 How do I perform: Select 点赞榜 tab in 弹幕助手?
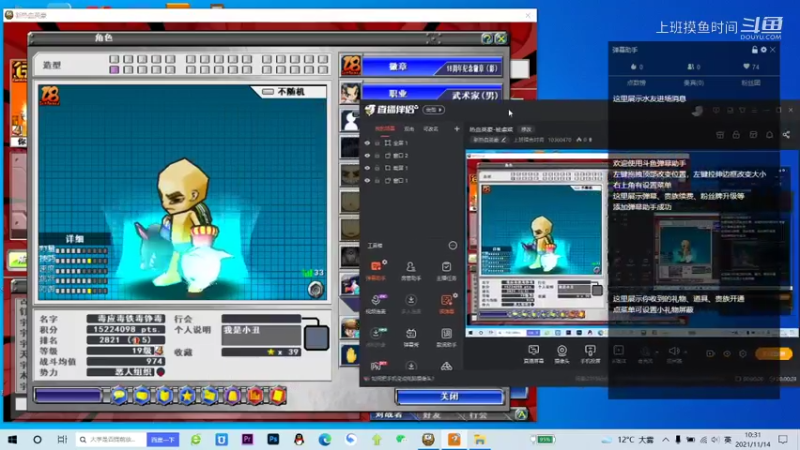[x=637, y=83]
